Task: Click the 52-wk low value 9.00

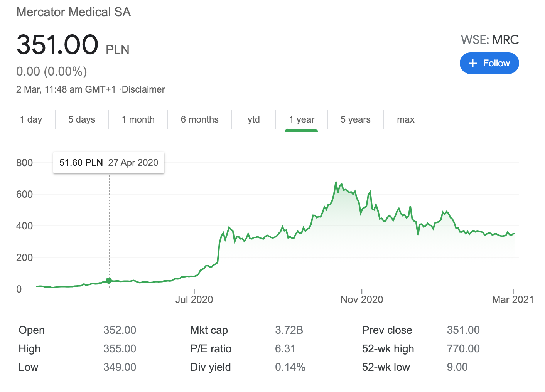Action: [457, 367]
